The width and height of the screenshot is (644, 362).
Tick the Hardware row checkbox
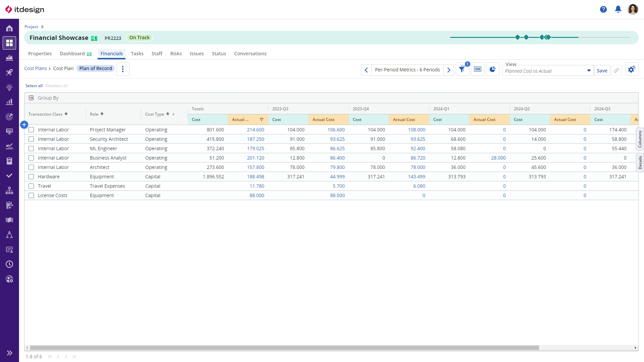coord(31,177)
